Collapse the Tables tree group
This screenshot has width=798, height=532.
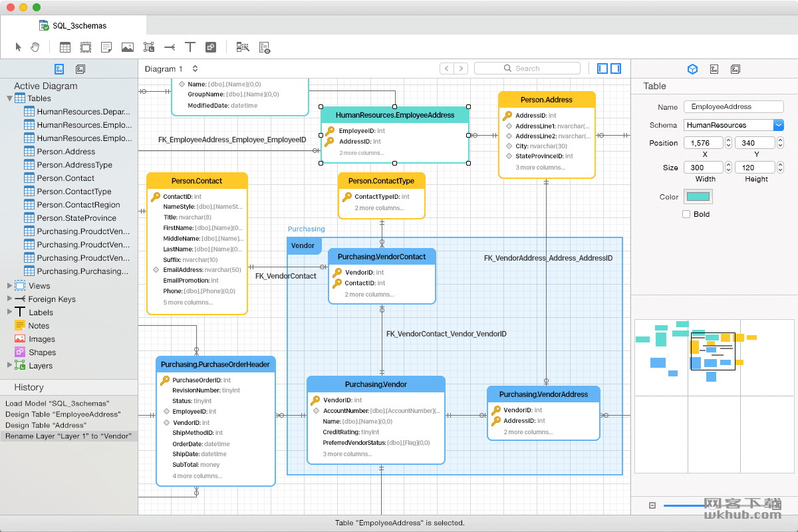point(10,98)
